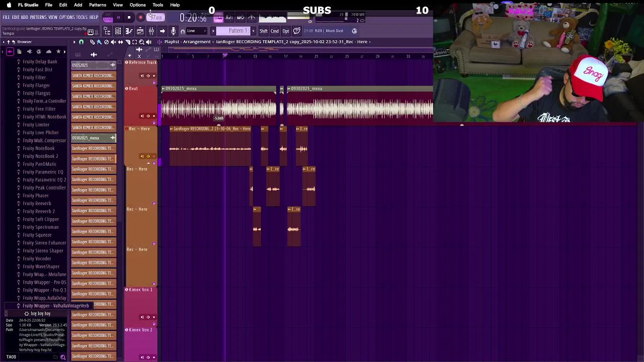Select the Delete tool icon
644x362 pixels.
coord(106,42)
